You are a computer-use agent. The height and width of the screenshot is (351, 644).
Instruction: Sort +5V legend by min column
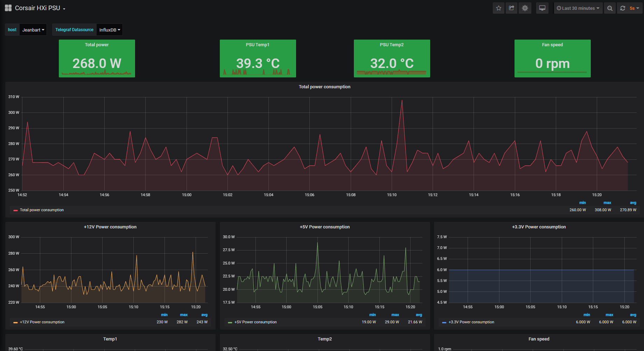tap(372, 315)
